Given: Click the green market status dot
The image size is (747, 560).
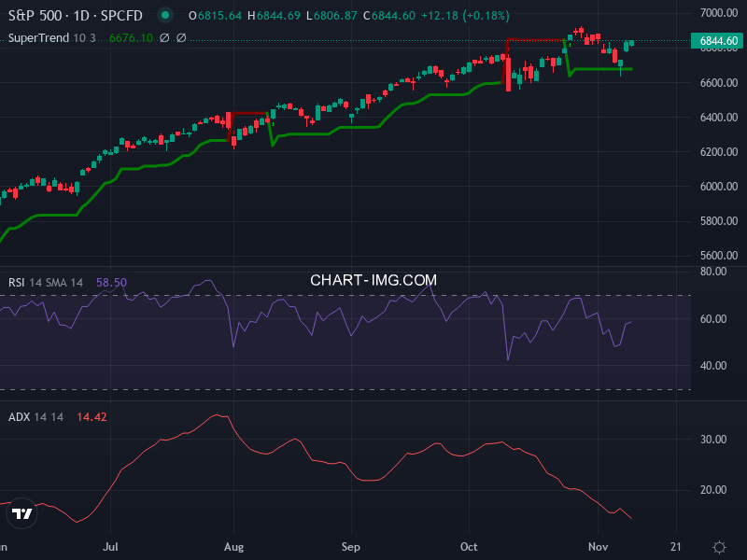Looking at the screenshot, I should point(163,15).
